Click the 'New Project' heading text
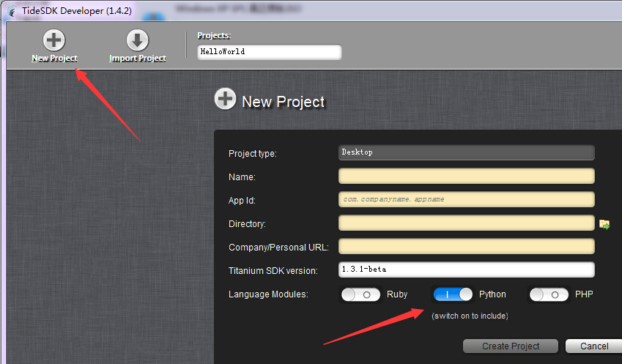Image resolution: width=622 pixels, height=364 pixels. click(x=284, y=102)
